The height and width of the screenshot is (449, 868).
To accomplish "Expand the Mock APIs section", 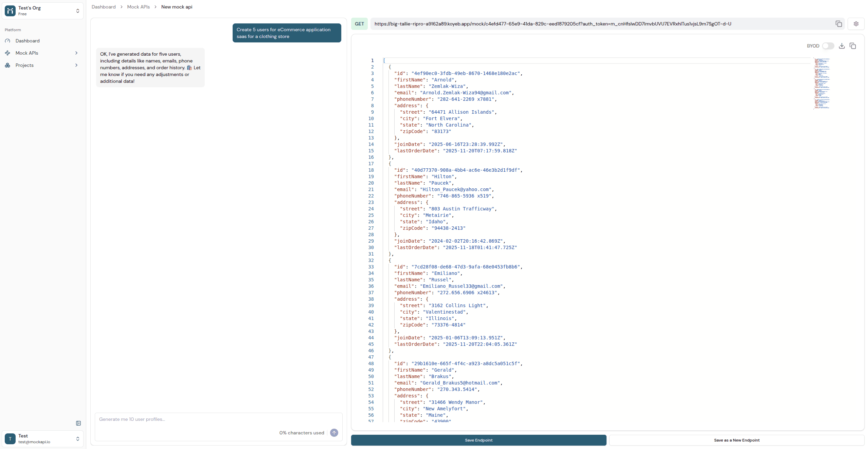I will pos(76,53).
